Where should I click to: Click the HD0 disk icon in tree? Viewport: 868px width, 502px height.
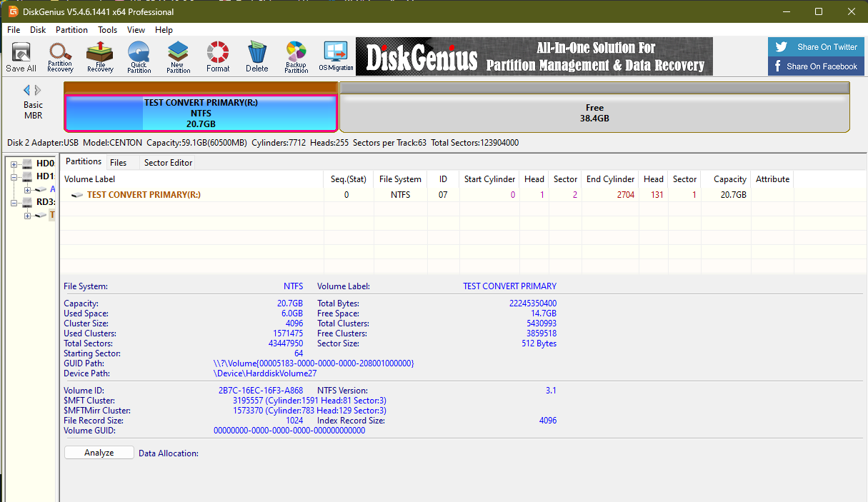tap(28, 164)
